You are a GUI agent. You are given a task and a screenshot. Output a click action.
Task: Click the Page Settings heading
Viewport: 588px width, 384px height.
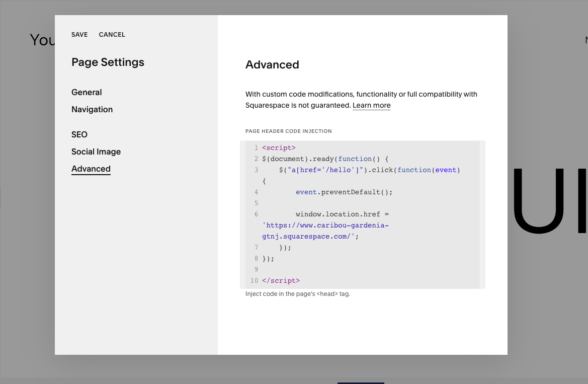108,62
